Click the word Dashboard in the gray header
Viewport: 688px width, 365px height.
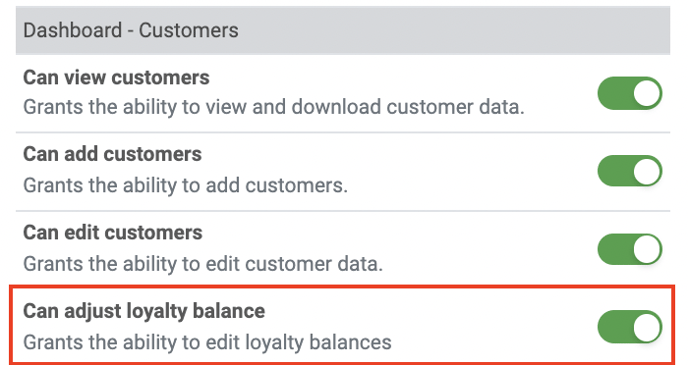pyautogui.click(x=72, y=30)
